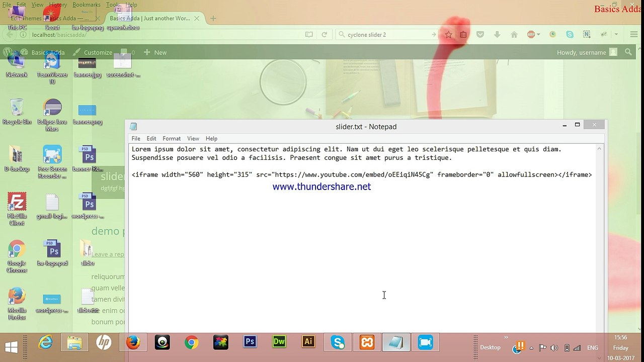
Task: Launch Photoshop from the taskbar
Action: pyautogui.click(x=250, y=343)
